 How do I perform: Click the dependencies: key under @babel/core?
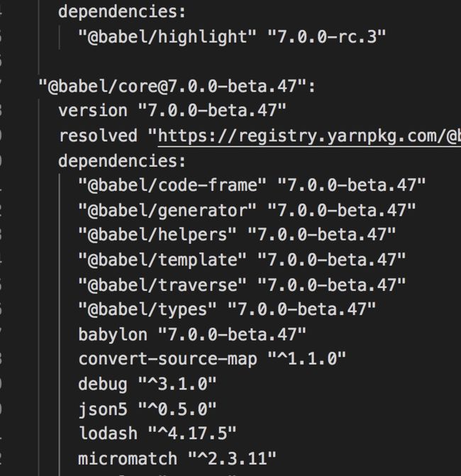(x=122, y=161)
